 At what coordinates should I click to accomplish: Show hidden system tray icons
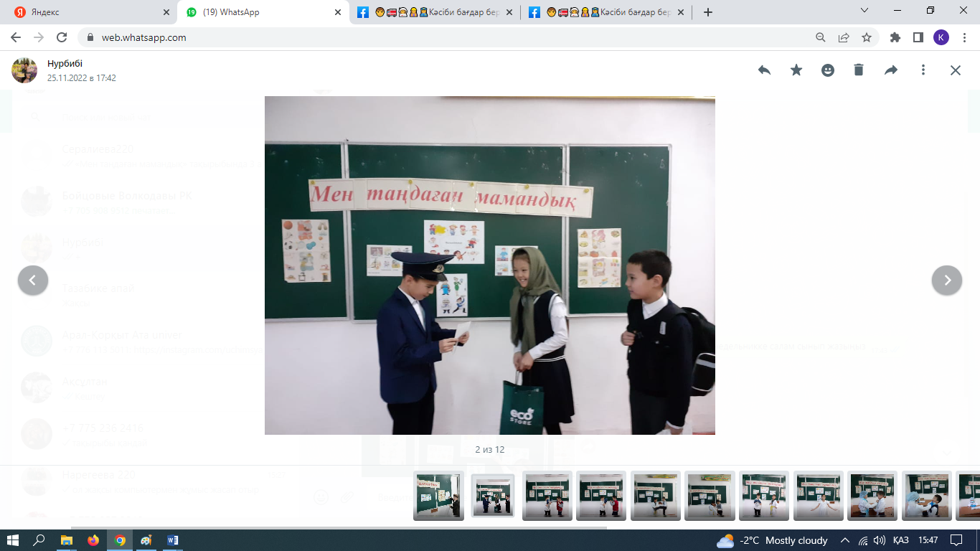[x=845, y=540]
